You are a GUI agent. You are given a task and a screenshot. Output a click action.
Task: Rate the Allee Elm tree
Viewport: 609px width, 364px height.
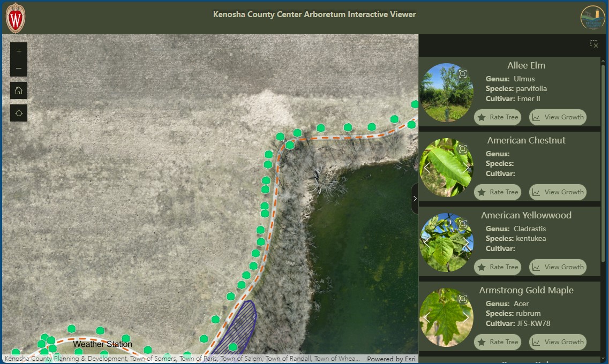click(498, 117)
